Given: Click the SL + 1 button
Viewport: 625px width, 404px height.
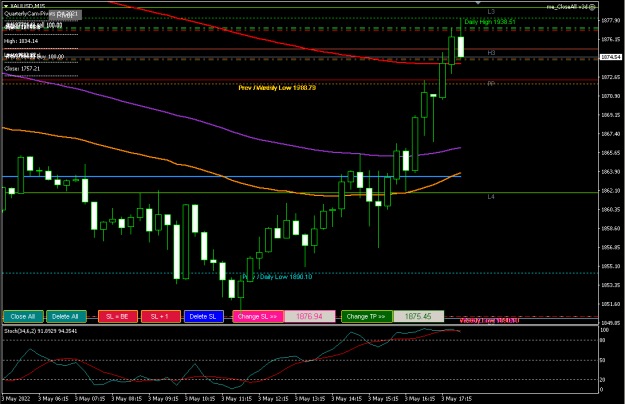Looking at the screenshot, I should (x=161, y=317).
